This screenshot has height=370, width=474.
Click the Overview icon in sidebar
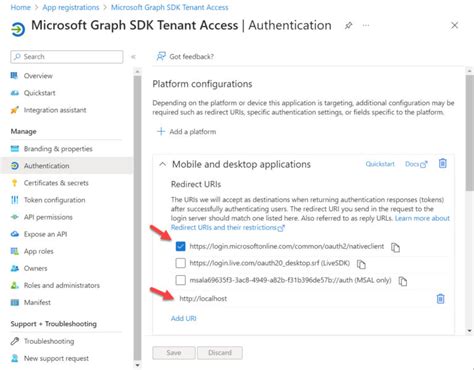pos(14,76)
